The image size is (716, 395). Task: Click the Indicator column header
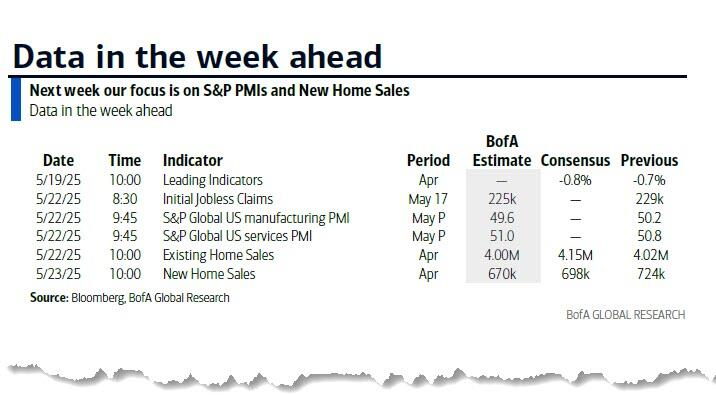point(193,160)
